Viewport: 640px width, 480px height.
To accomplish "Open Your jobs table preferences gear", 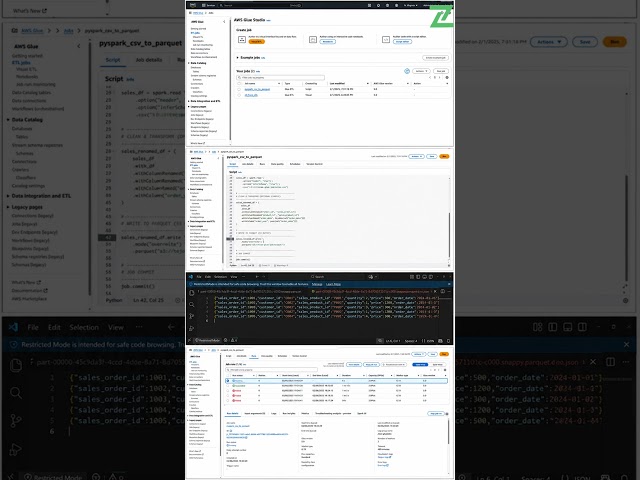I will [x=447, y=78].
